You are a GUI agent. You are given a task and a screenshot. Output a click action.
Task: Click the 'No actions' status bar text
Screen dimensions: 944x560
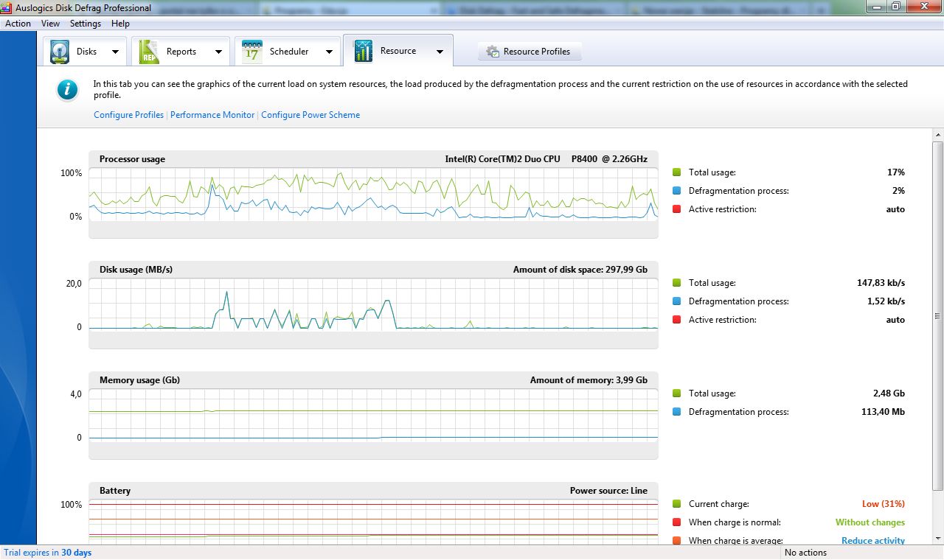pyautogui.click(x=805, y=553)
